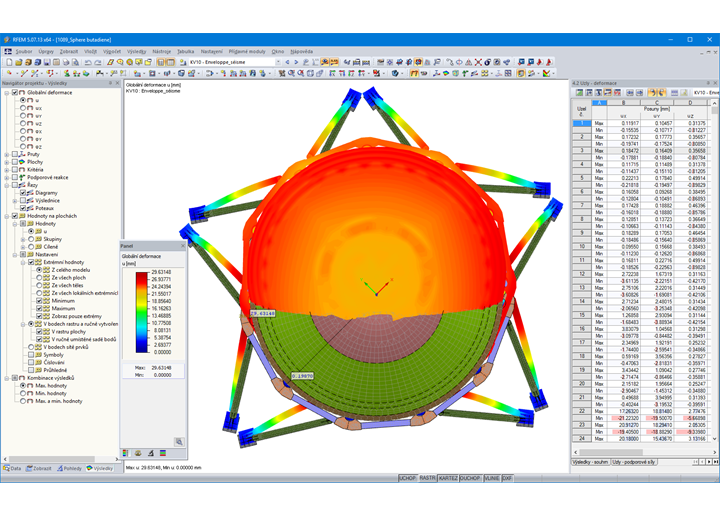Image resolution: width=720 pixels, height=517 pixels.
Task: Enable the Podporové reakce checkbox
Action: (x=15, y=177)
